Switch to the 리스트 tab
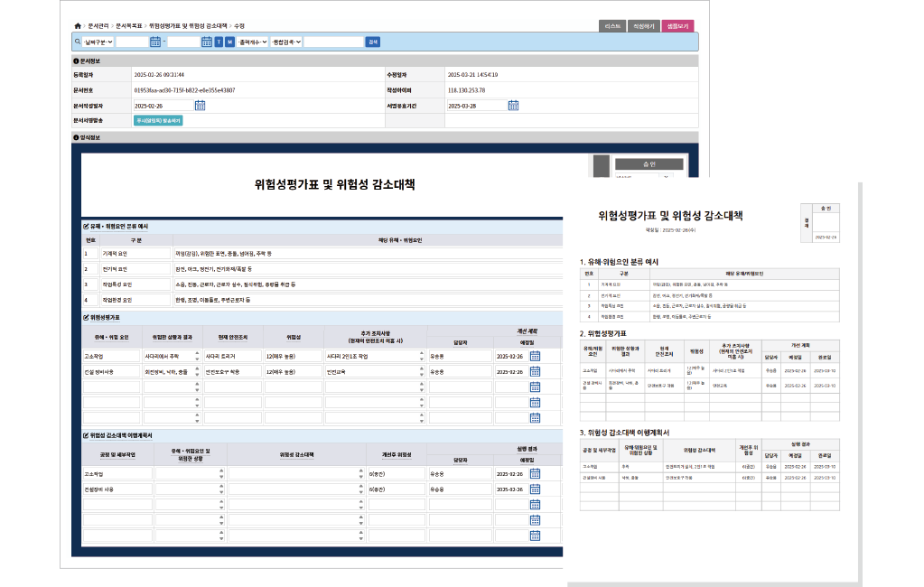924x587 pixels. [611, 26]
